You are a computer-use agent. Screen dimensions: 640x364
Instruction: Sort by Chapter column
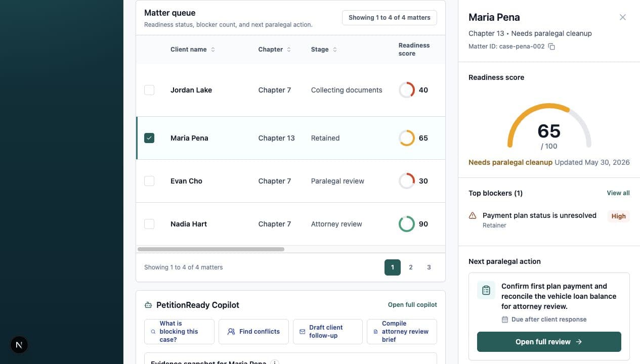point(275,50)
